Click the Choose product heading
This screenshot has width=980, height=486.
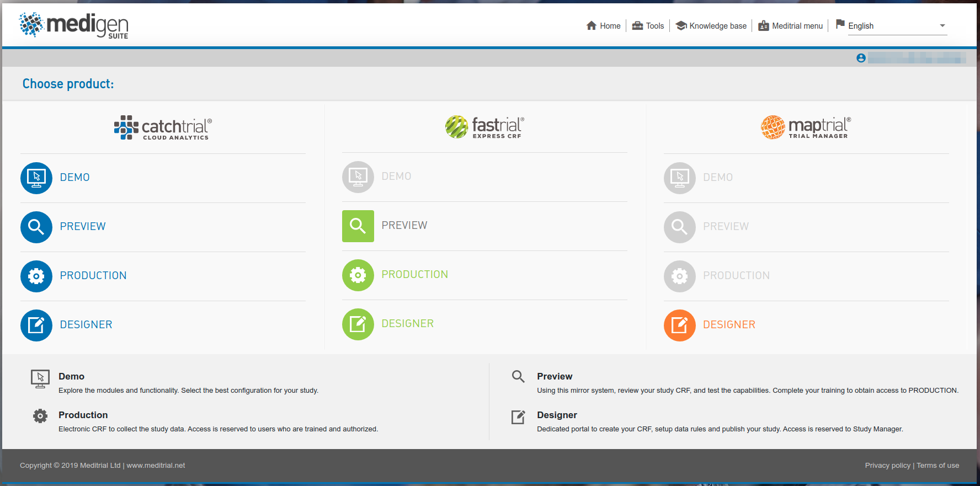[68, 84]
